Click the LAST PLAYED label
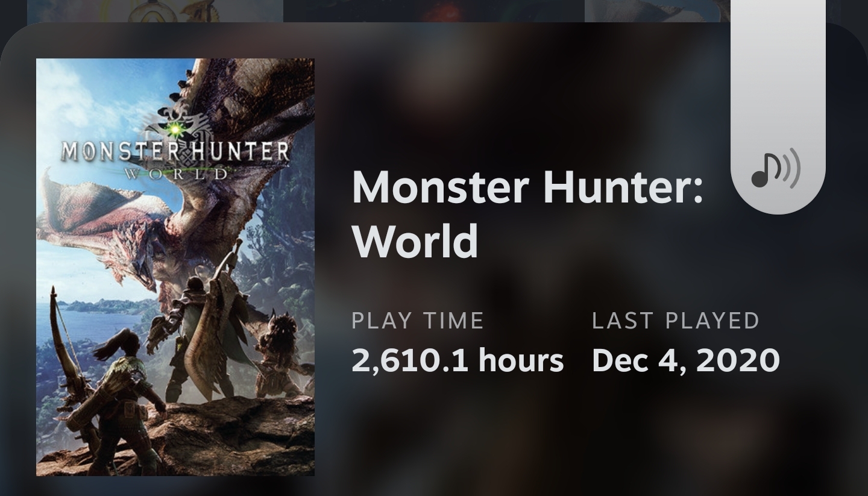Screen dimensions: 868x496 tap(676, 321)
